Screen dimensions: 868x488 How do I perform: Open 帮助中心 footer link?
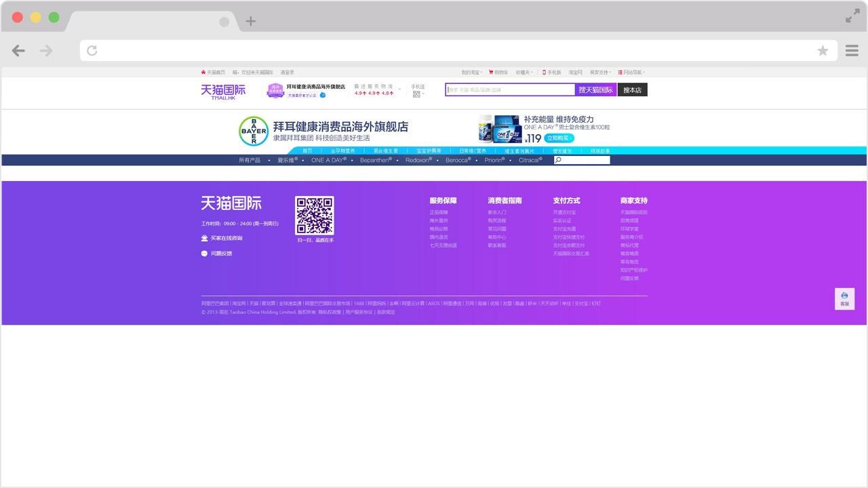[497, 237]
